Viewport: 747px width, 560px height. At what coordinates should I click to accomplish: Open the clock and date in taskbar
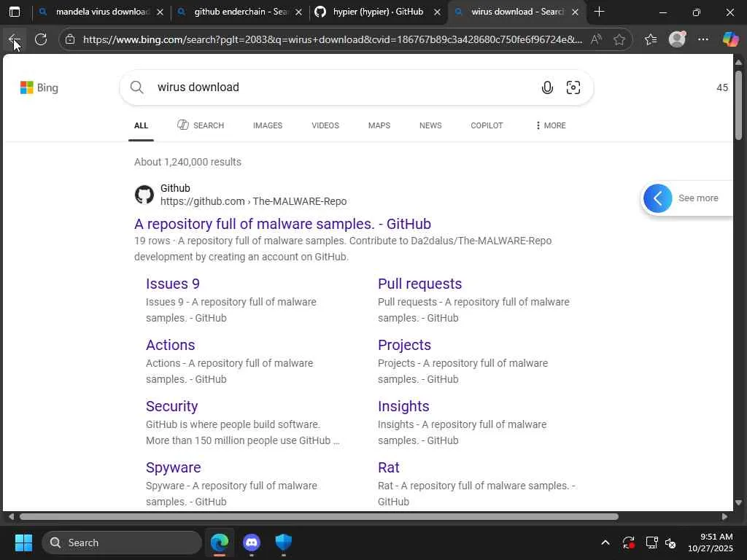[x=711, y=542]
